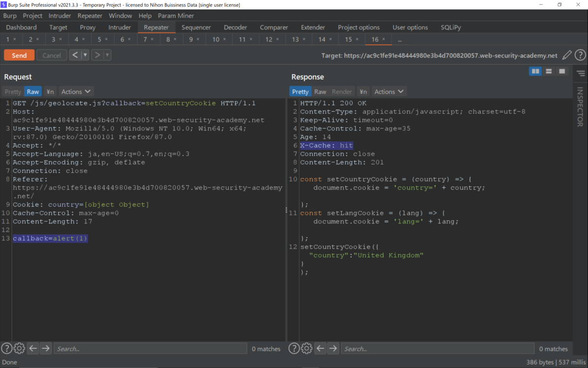Toggle request \n non-printable characters display
The width and height of the screenshot is (588, 368).
click(50, 92)
